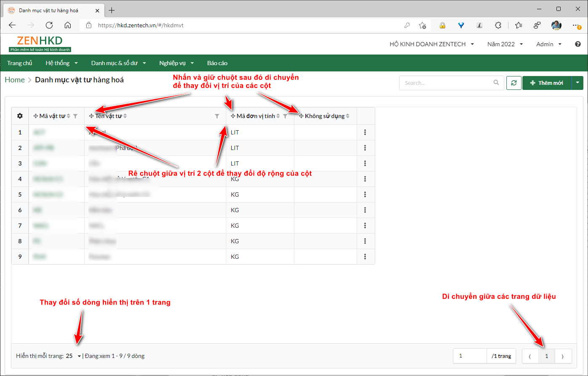The image size is (588, 376).
Task: Expand the Năm 2022 year dropdown
Action: coord(505,44)
